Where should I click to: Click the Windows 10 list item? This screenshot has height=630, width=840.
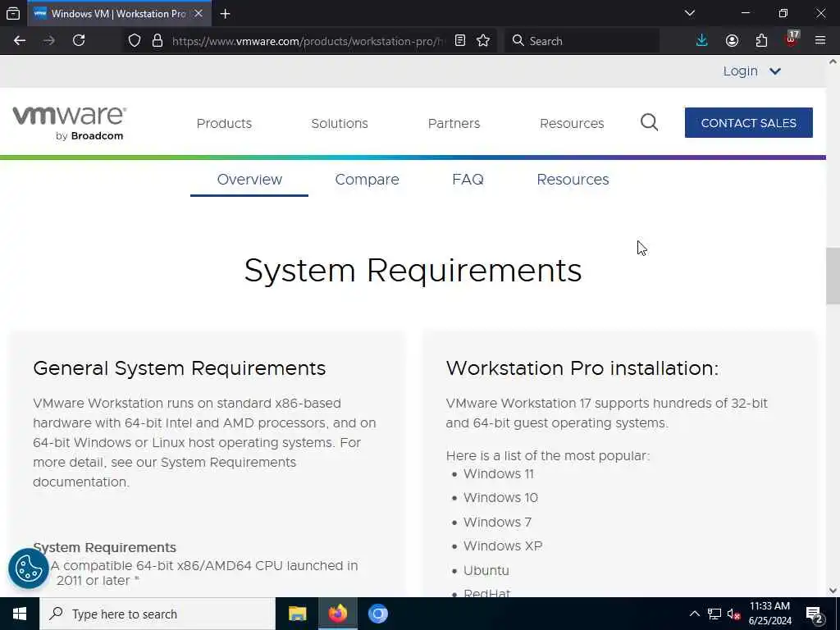coord(500,498)
